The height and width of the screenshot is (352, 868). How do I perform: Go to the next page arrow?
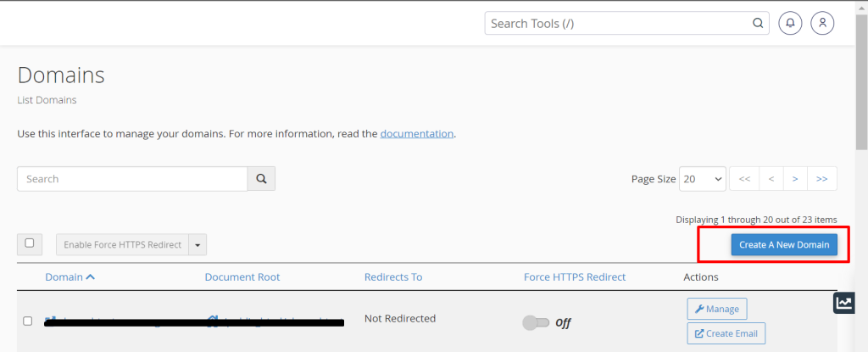pyautogui.click(x=795, y=179)
